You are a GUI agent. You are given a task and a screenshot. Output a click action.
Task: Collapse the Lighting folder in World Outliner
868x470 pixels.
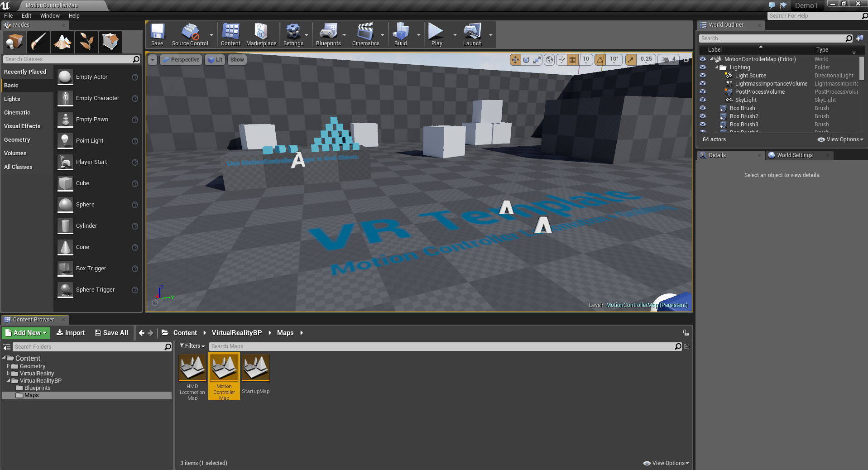pos(718,67)
